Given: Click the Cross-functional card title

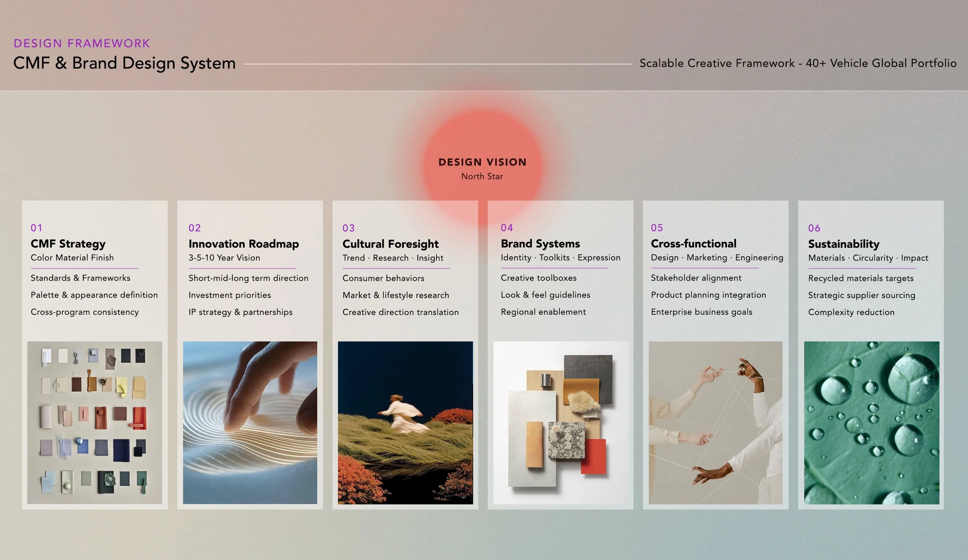Looking at the screenshot, I should [x=693, y=244].
